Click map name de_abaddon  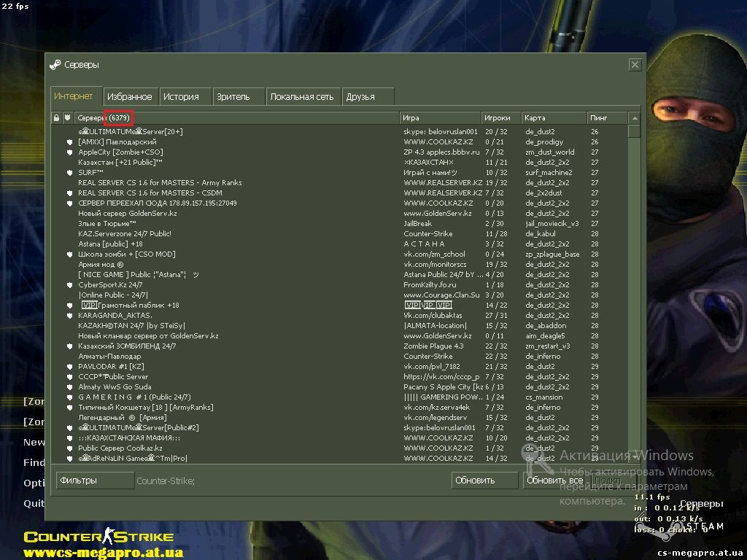(x=546, y=326)
